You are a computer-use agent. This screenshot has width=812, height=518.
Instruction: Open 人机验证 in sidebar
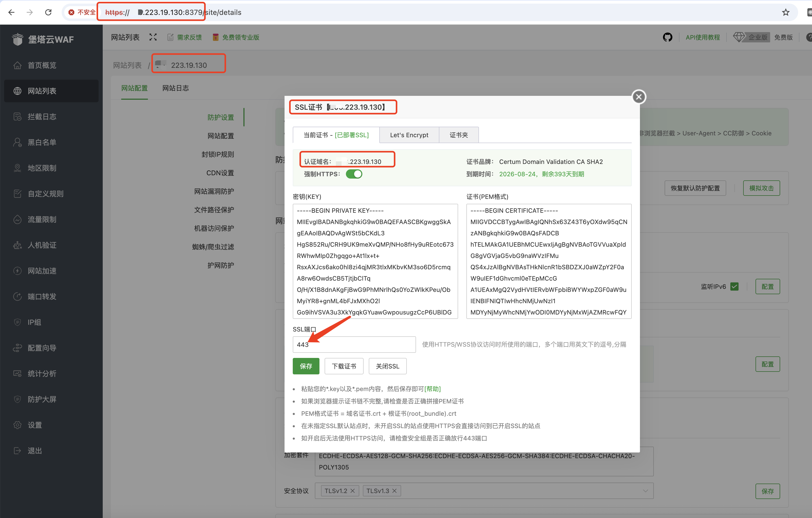tap(51, 245)
